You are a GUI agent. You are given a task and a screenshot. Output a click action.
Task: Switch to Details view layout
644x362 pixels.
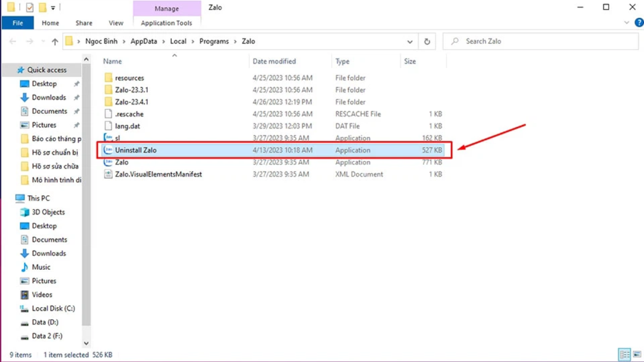click(624, 354)
